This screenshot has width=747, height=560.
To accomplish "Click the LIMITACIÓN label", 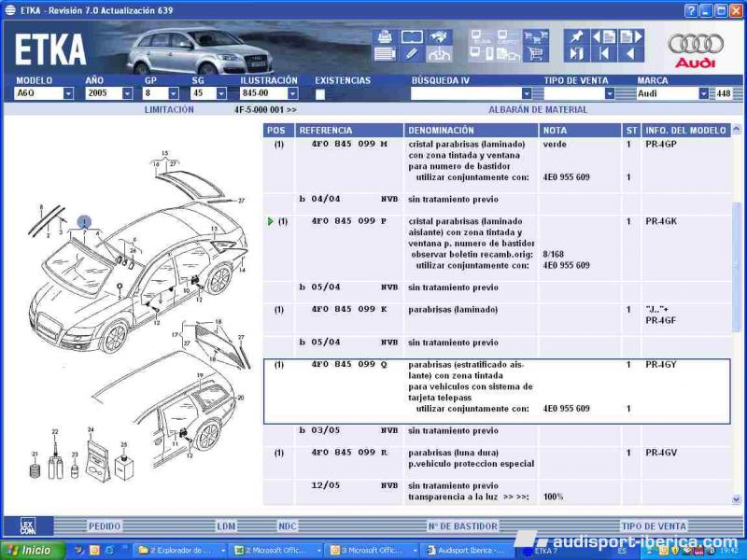I will click(x=169, y=109).
